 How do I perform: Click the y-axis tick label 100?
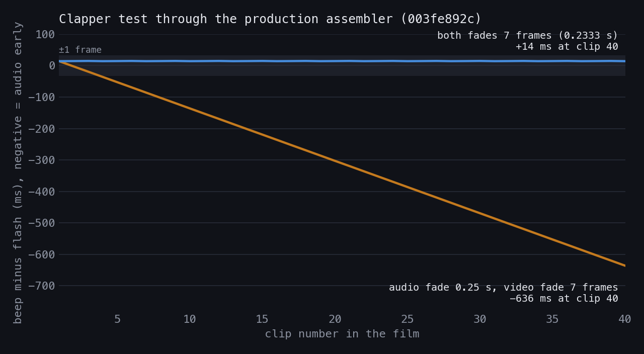pyautogui.click(x=45, y=35)
